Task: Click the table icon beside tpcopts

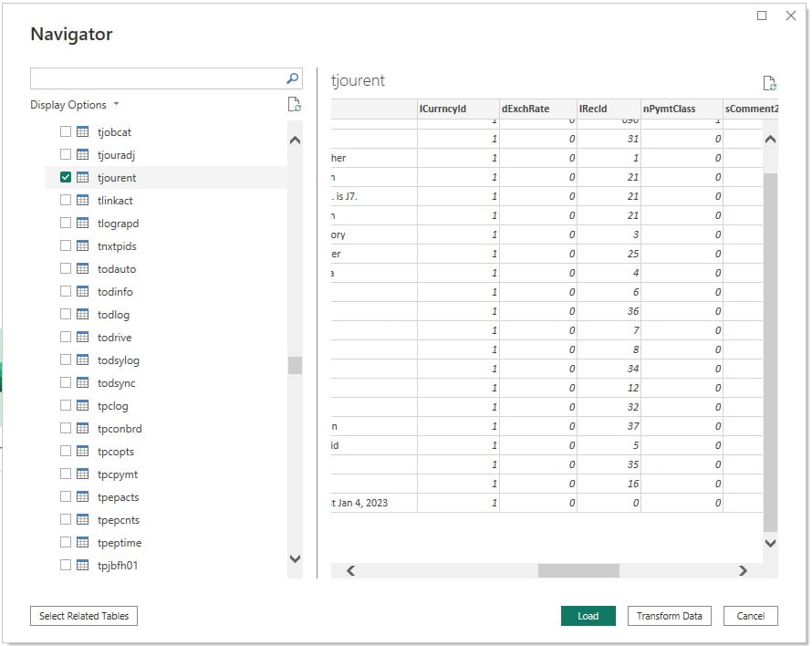Action: click(x=82, y=452)
